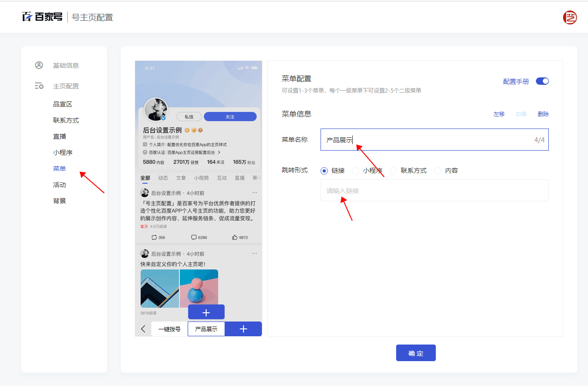This screenshot has width=588, height=386.
Task: Click the 配置手册 link text
Action: click(516, 82)
